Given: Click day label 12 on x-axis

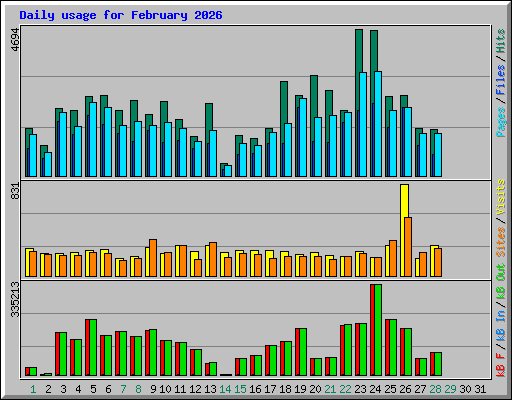Looking at the screenshot, I should click(195, 389).
